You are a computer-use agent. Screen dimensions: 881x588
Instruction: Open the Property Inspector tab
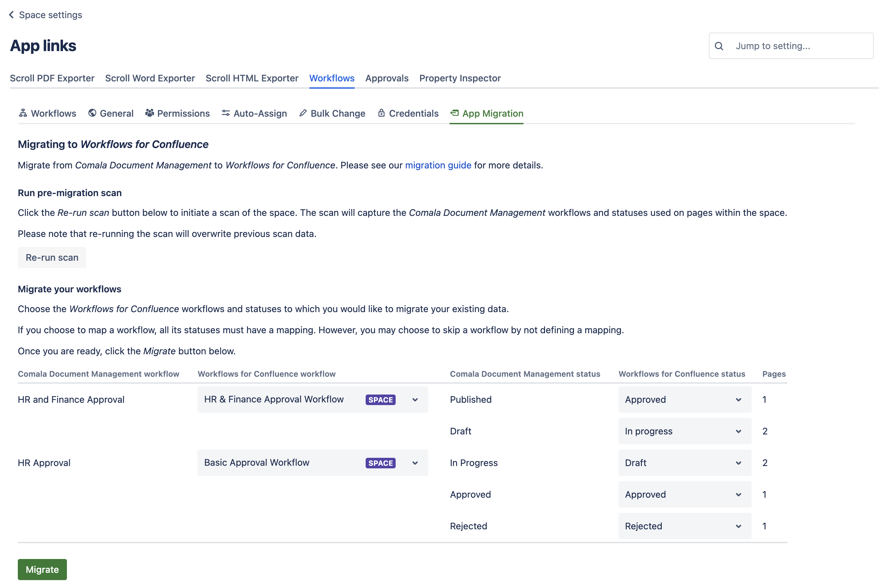(460, 78)
